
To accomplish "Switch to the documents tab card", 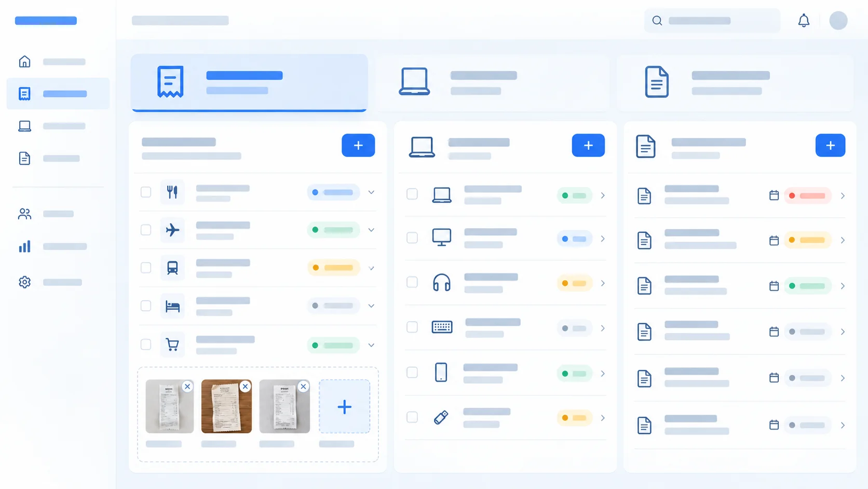I will (735, 83).
